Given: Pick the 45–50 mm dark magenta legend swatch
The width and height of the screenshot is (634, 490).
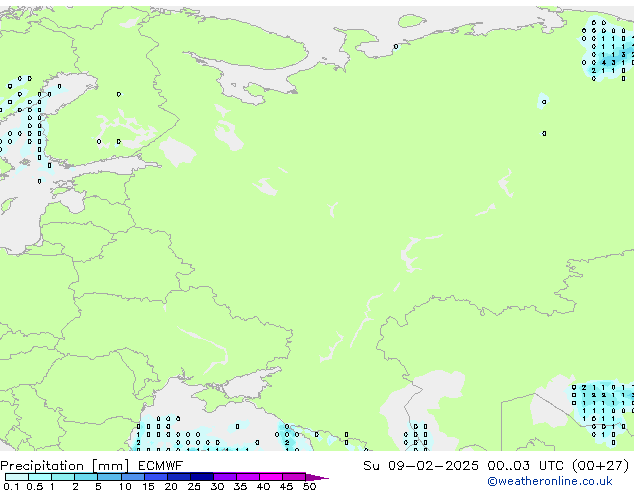Looking at the screenshot, I should pyautogui.click(x=294, y=477).
